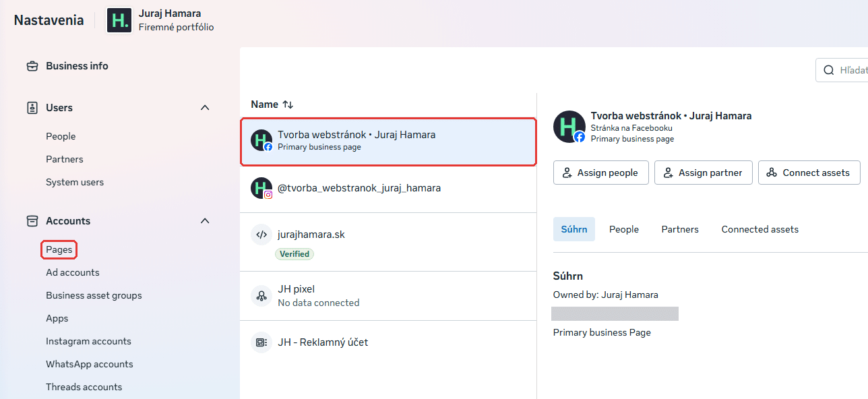Open the Partners menu item in sidebar
This screenshot has width=868, height=399.
pyautogui.click(x=65, y=159)
